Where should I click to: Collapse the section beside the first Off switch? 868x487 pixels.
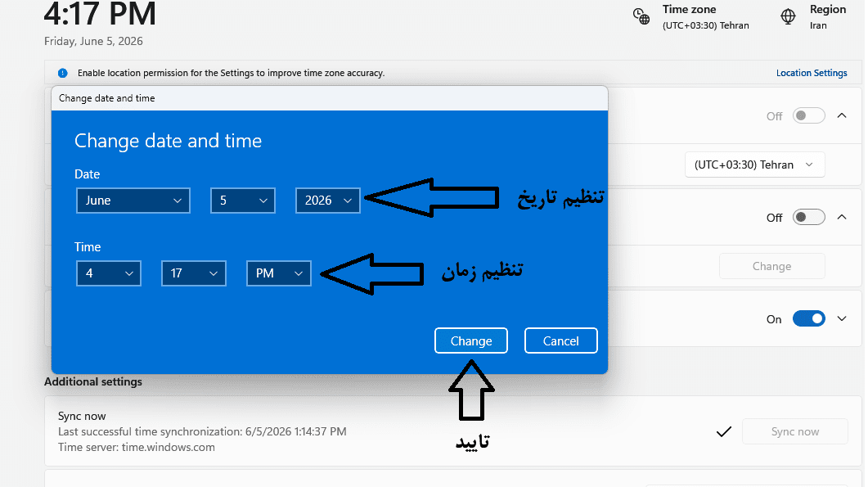pos(842,115)
